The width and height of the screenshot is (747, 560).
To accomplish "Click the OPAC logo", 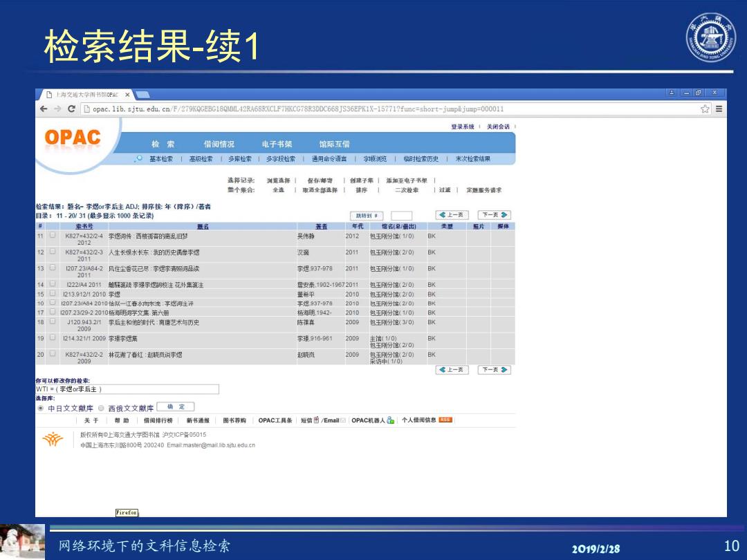I will pyautogui.click(x=73, y=138).
